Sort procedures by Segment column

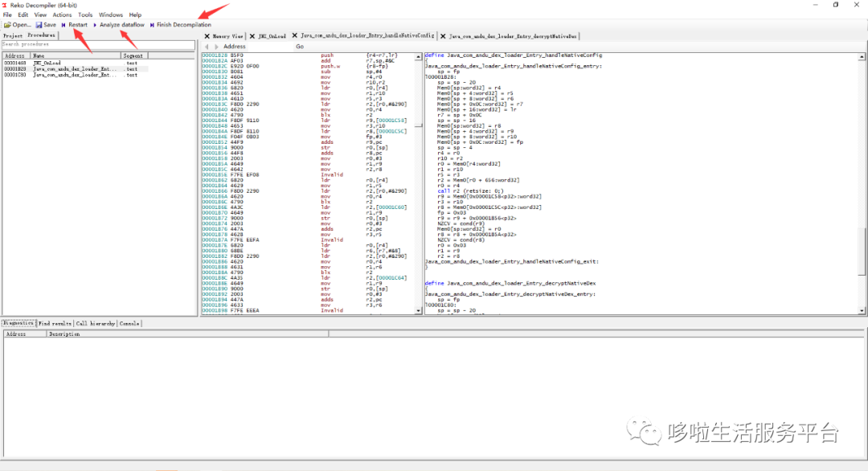point(134,56)
